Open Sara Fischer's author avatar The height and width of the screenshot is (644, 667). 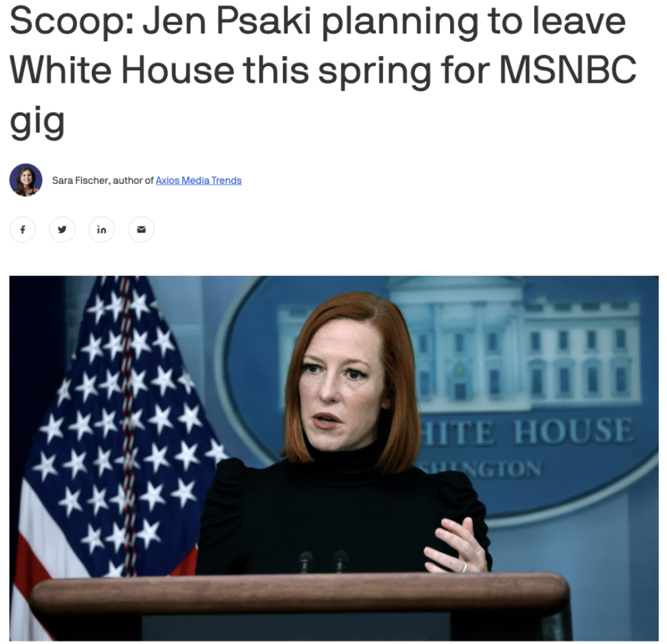[x=26, y=180]
